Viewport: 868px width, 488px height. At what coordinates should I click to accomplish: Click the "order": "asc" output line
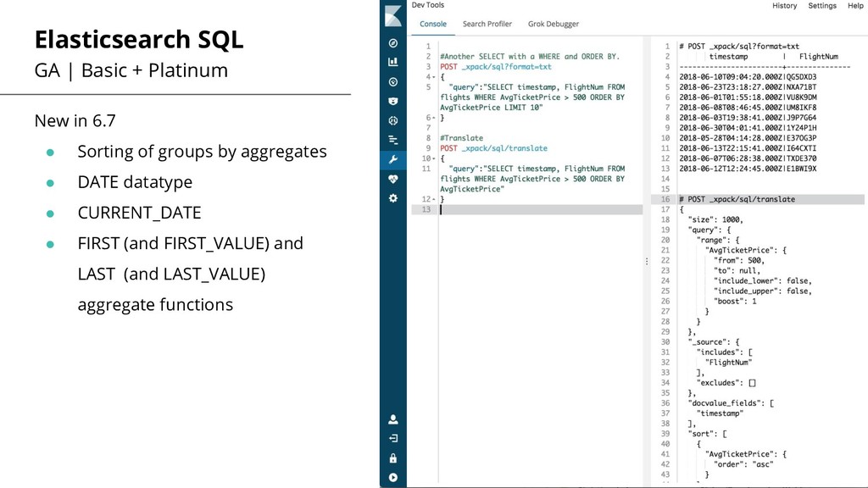[x=743, y=464]
